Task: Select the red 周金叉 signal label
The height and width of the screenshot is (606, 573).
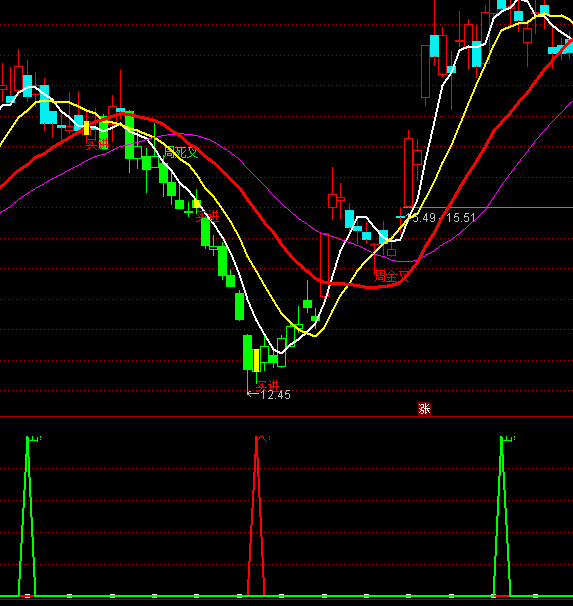Action: point(391,276)
